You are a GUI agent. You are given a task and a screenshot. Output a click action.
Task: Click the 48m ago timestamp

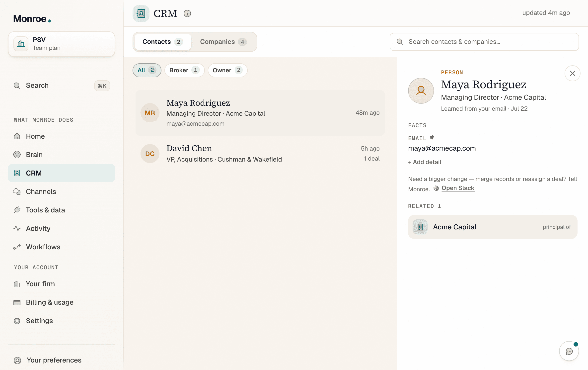click(367, 113)
